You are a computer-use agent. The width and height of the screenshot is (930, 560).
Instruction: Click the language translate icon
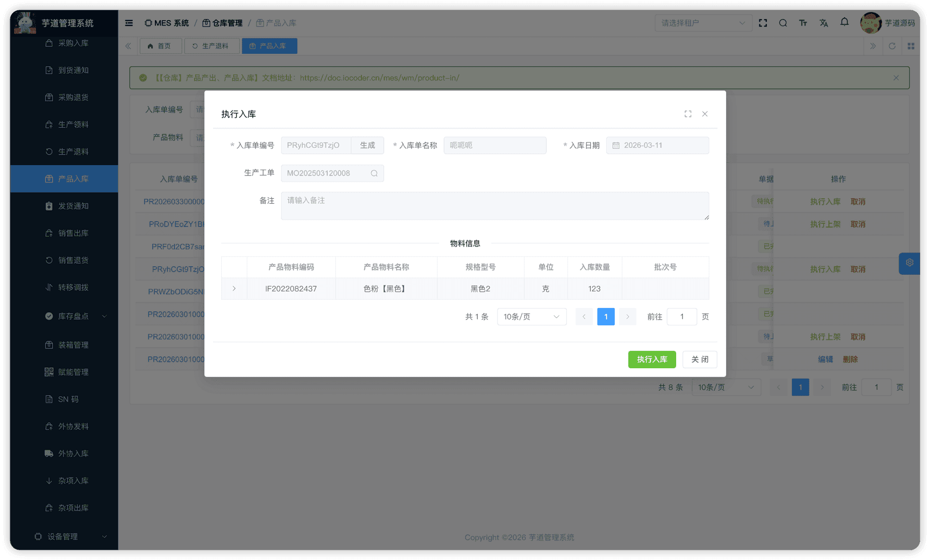823,23
